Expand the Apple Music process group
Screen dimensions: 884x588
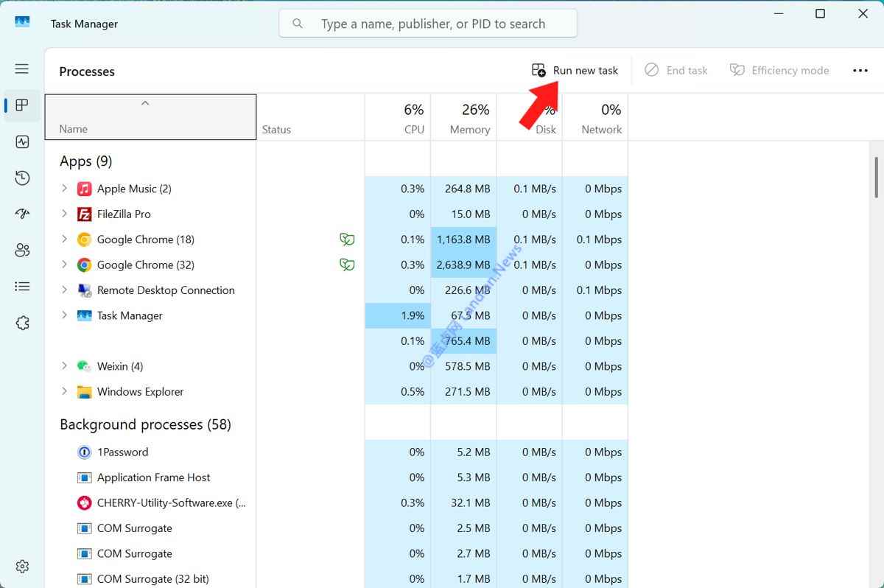click(x=64, y=189)
